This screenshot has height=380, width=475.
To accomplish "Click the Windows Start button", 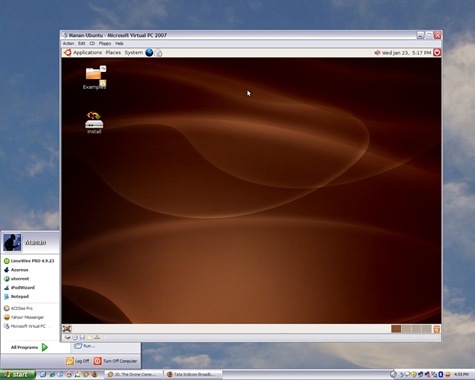I will (18, 375).
